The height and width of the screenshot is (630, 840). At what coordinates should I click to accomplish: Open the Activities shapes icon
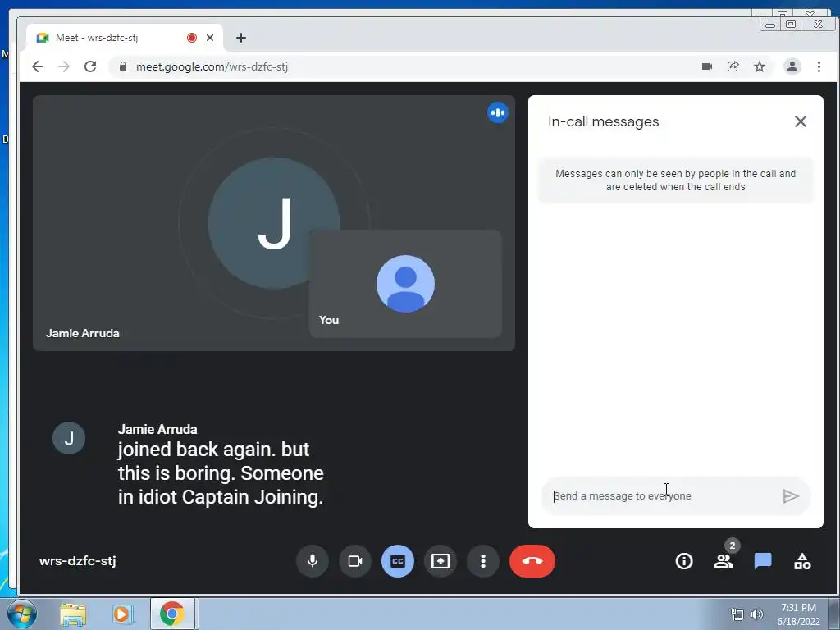[x=802, y=561]
